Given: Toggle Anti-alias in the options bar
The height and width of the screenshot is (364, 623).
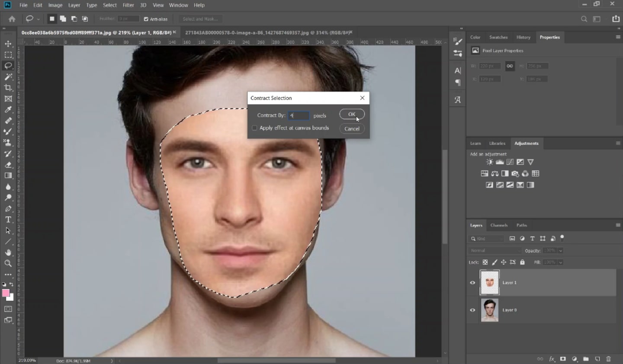Looking at the screenshot, I should click(x=146, y=19).
